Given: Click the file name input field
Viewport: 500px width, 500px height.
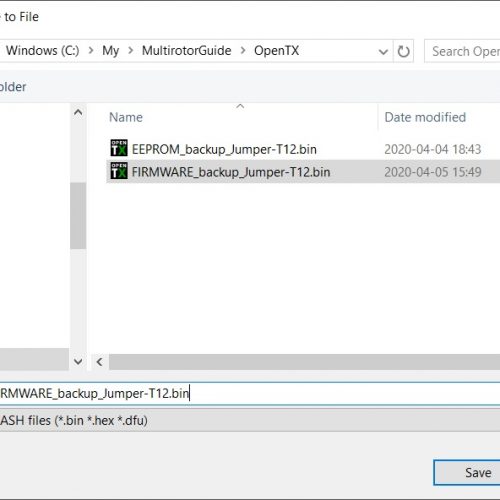Looking at the screenshot, I should click(250, 393).
